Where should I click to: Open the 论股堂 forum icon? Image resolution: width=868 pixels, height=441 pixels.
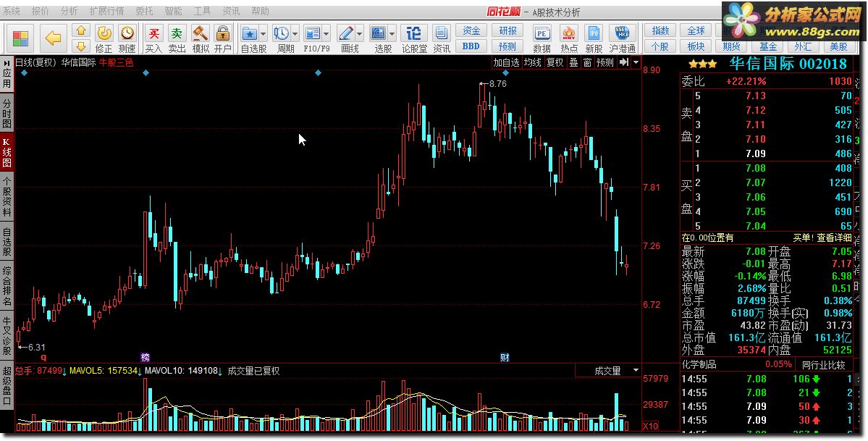414,39
